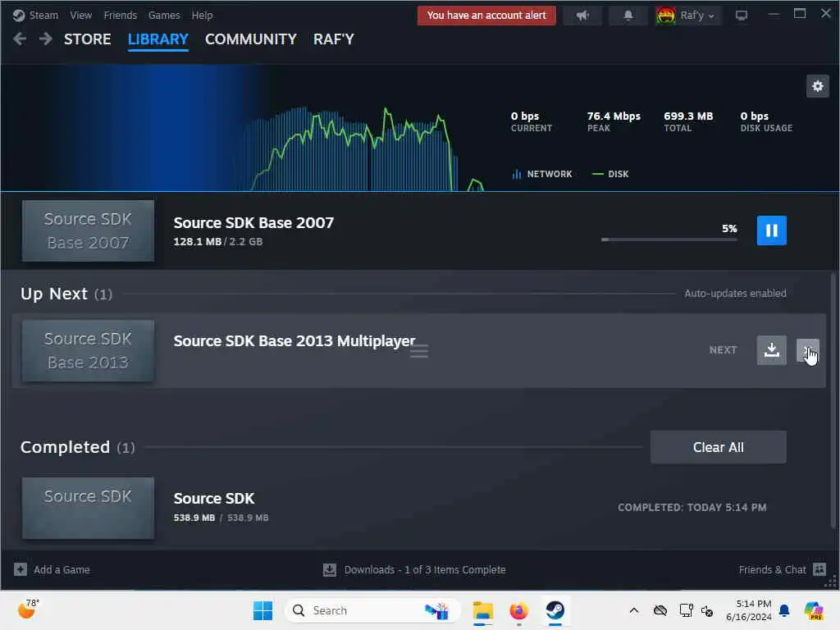This screenshot has height=630, width=840.
Task: Toggle the NETWORK graph legend
Action: pyautogui.click(x=542, y=174)
